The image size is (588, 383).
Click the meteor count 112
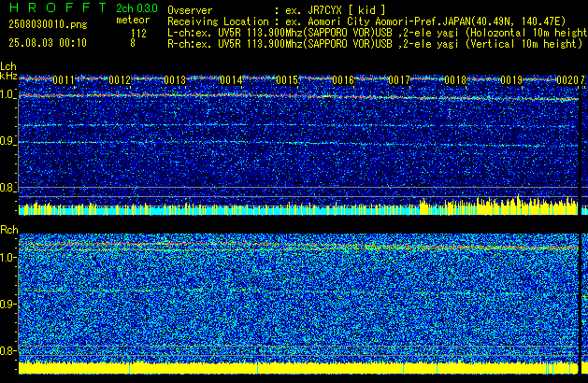coord(138,34)
